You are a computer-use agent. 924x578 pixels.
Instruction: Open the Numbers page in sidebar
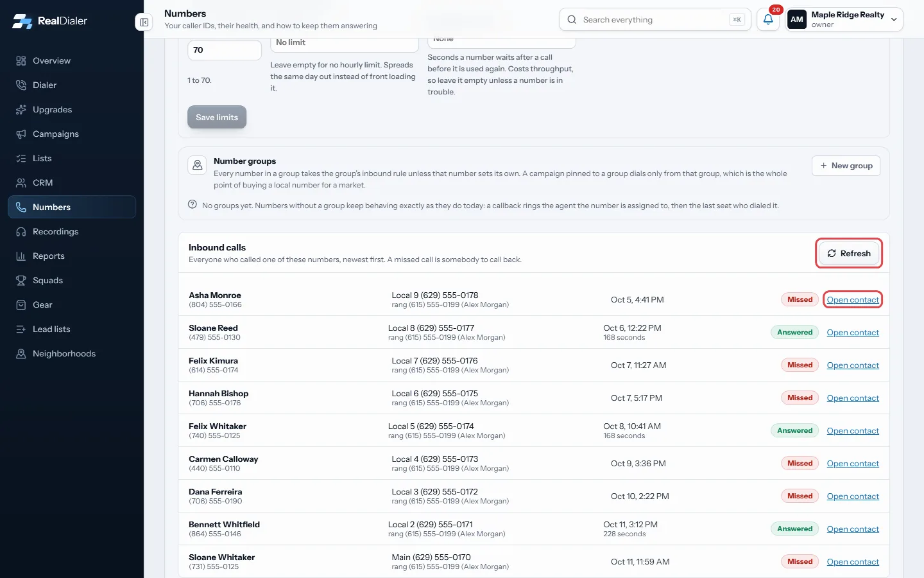coord(72,207)
